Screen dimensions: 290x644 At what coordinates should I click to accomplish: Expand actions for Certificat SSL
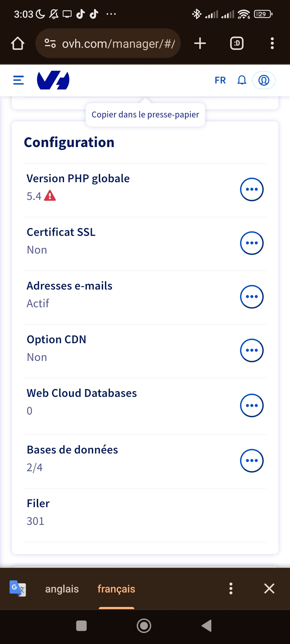tap(252, 243)
